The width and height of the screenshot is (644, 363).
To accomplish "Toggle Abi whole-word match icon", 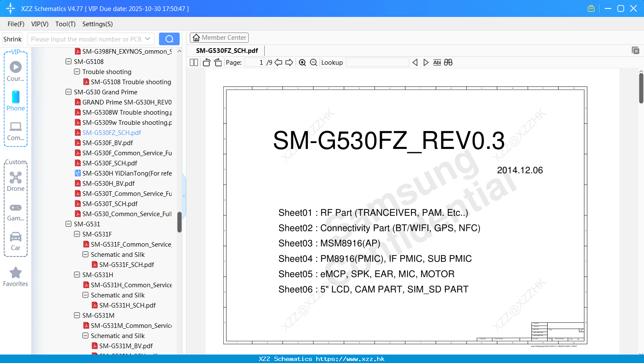I will point(437,62).
